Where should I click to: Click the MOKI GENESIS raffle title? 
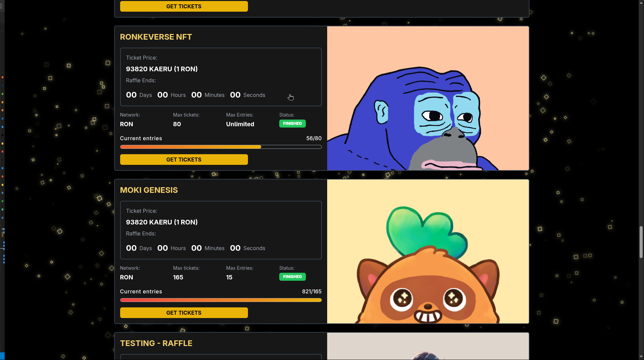pos(149,190)
